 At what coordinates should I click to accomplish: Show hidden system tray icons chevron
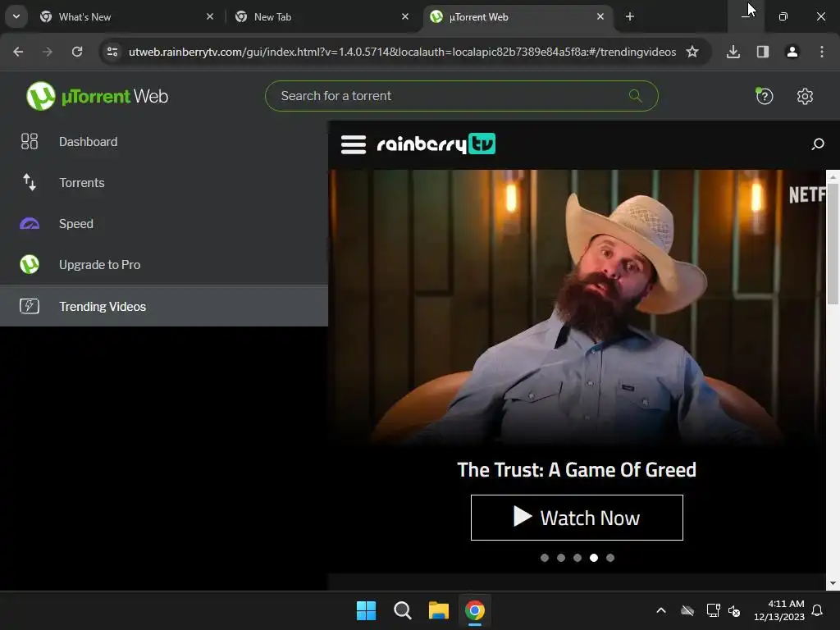[661, 610]
